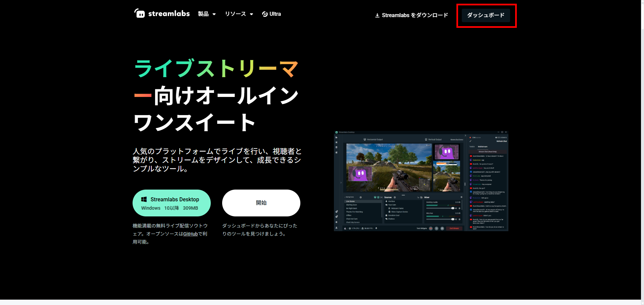Open the 製品 dropdown menu
The height and width of the screenshot is (305, 644).
point(207,14)
